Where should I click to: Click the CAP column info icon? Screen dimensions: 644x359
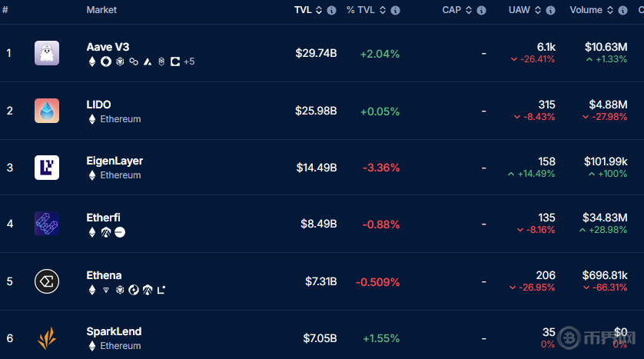click(x=481, y=11)
